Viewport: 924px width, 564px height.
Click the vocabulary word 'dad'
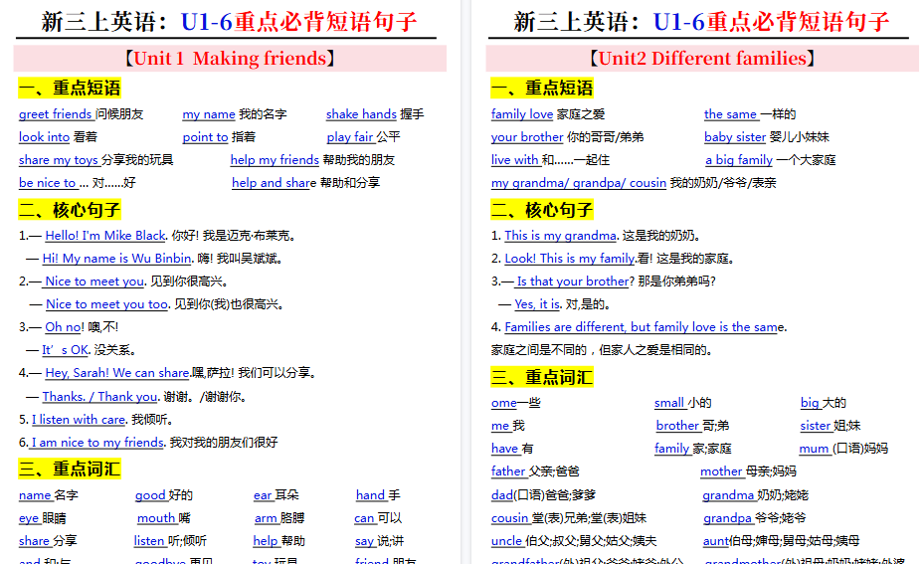(502, 495)
